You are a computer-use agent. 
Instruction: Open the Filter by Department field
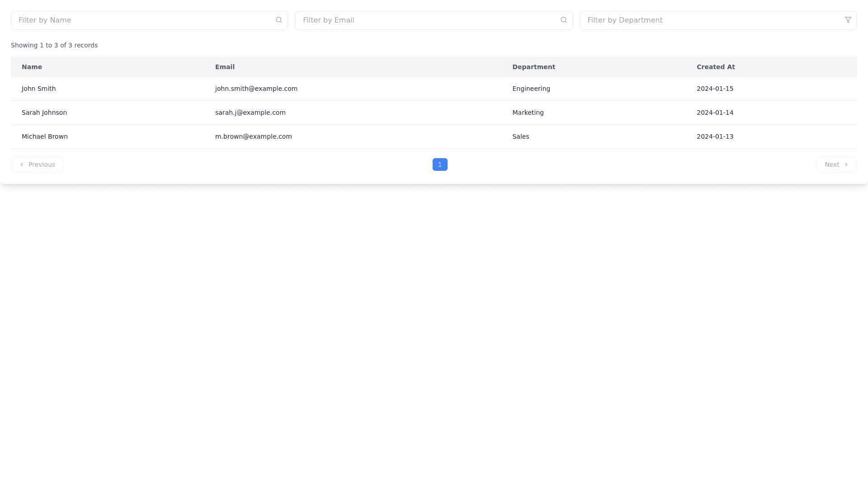pyautogui.click(x=712, y=20)
